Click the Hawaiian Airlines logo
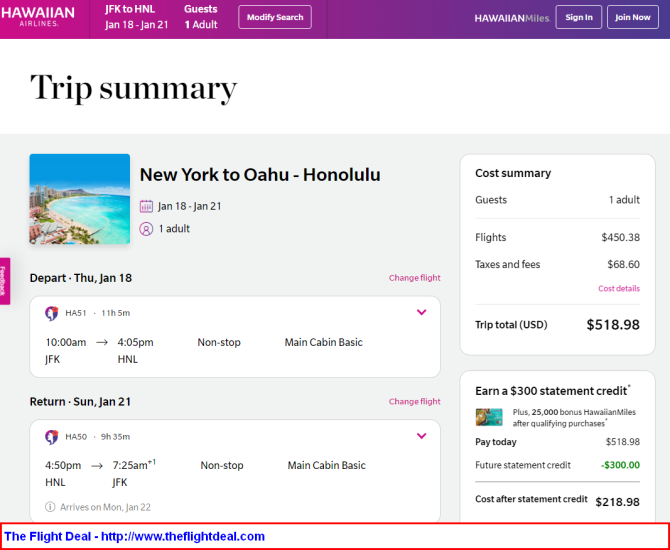This screenshot has height=550, width=670. pyautogui.click(x=38, y=17)
